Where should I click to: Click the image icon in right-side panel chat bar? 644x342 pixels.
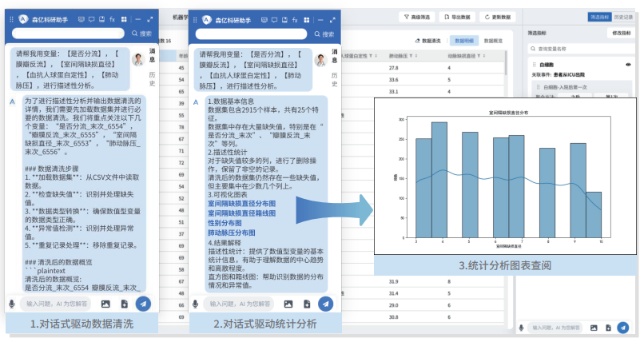594,328
